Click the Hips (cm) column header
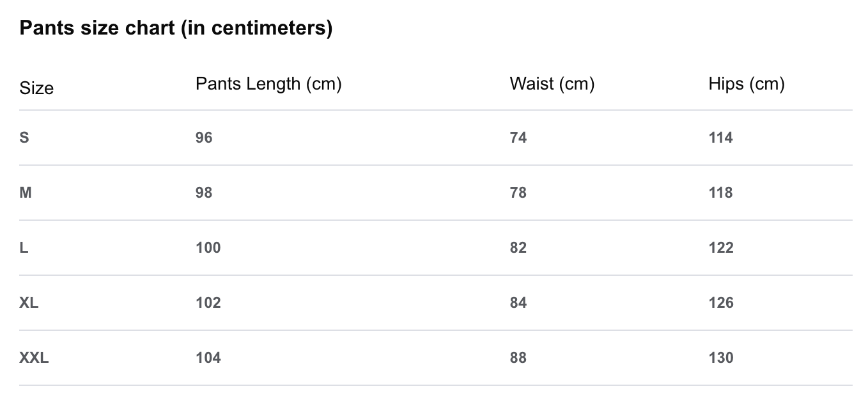Image resolution: width=868 pixels, height=407 pixels. click(747, 84)
